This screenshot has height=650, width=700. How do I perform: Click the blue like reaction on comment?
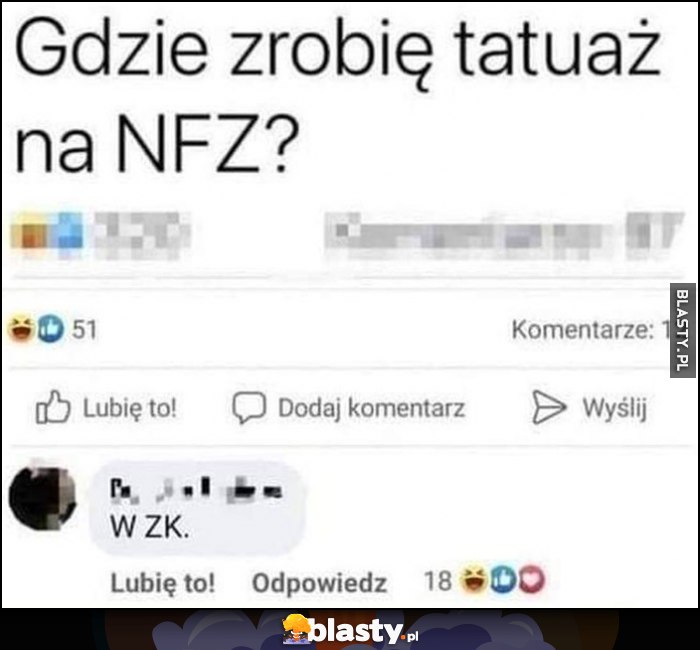[x=504, y=580]
